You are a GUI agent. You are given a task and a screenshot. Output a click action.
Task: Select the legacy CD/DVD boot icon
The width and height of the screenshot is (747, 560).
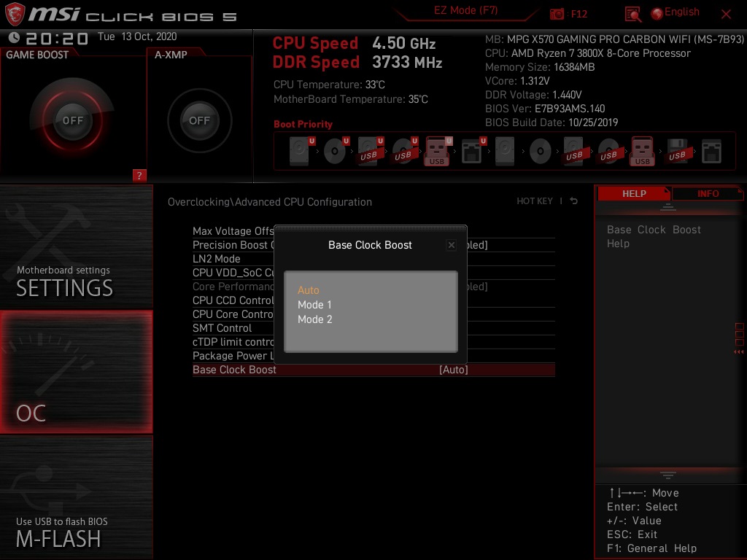pyautogui.click(x=541, y=152)
